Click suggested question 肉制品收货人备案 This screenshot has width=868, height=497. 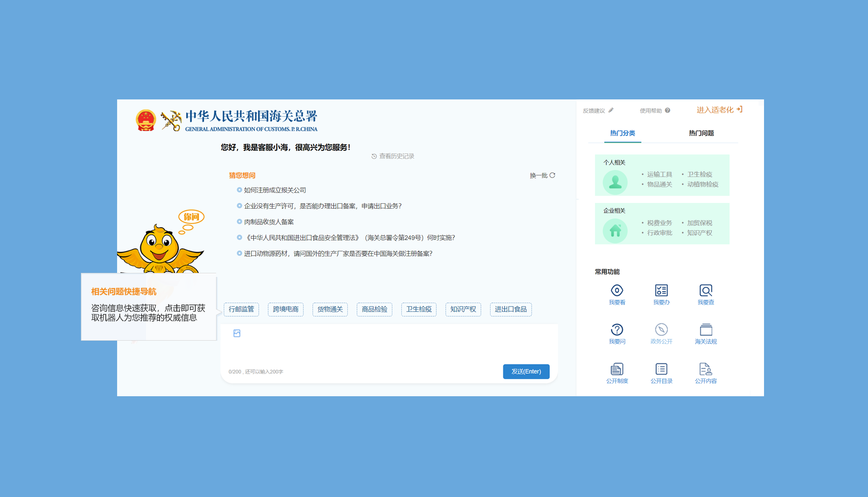[x=269, y=222]
